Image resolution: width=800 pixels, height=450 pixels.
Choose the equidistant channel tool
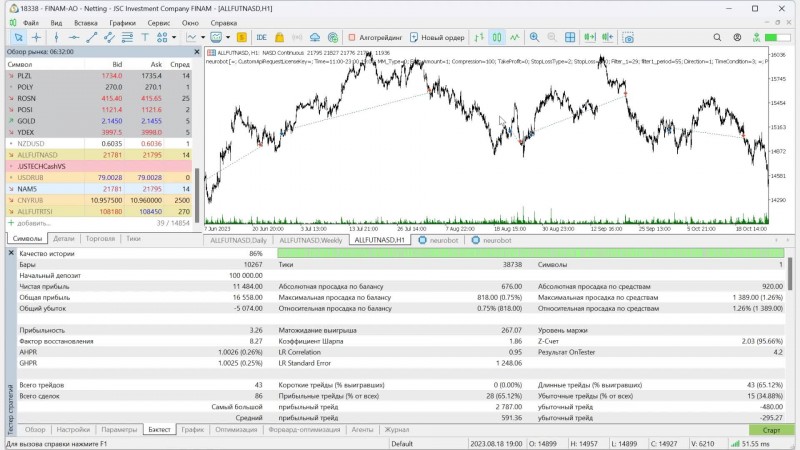point(109,37)
